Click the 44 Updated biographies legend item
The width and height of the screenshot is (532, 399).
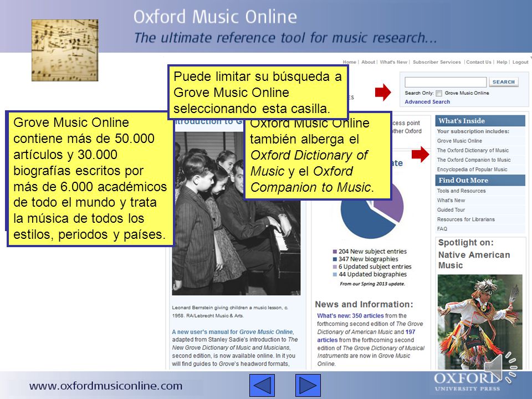(370, 274)
